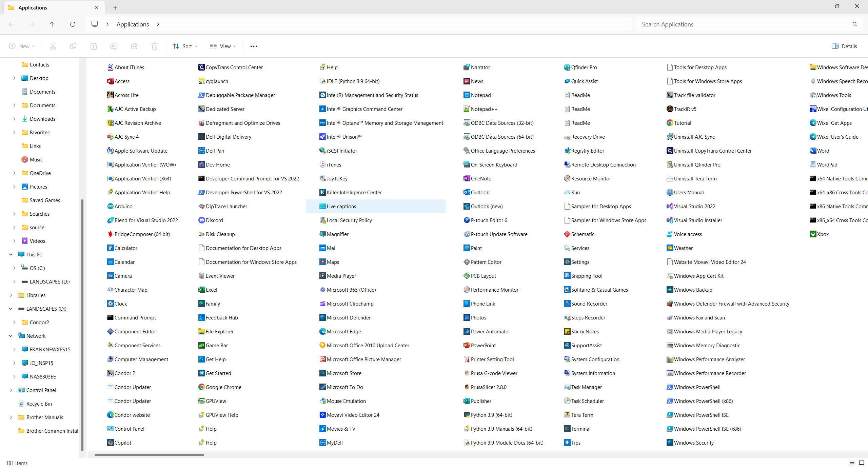Add a new tab
Viewport: 868px width, 468px height.
(115, 7)
